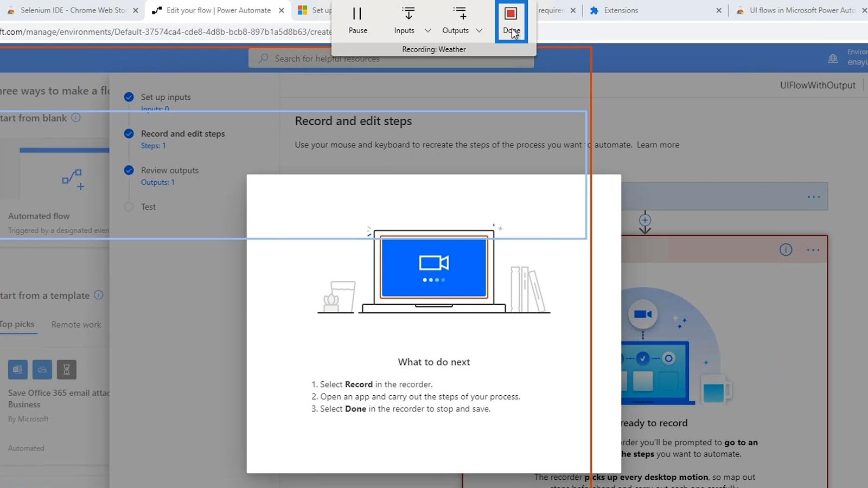This screenshot has width=868, height=488.
Task: Select the Record and edit steps checkmark
Action: click(129, 133)
